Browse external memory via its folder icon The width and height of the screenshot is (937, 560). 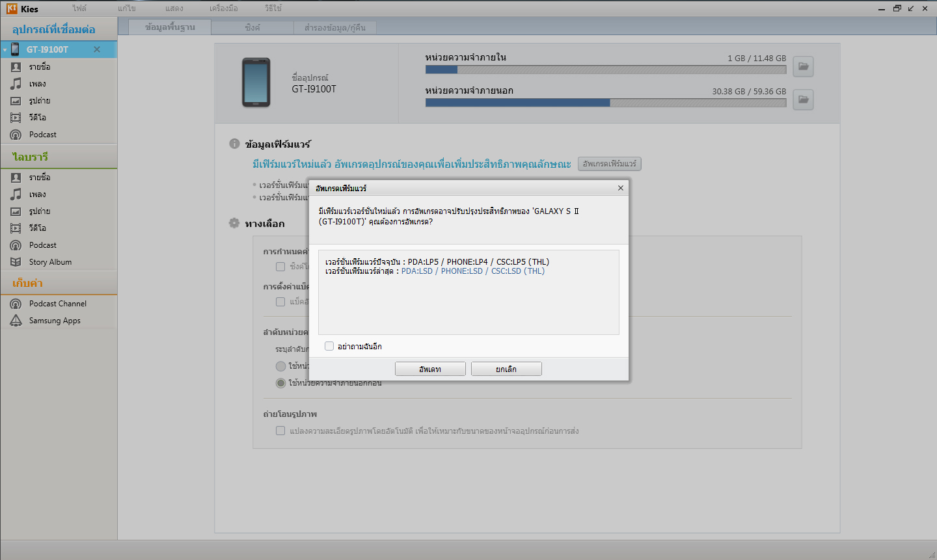(x=804, y=100)
